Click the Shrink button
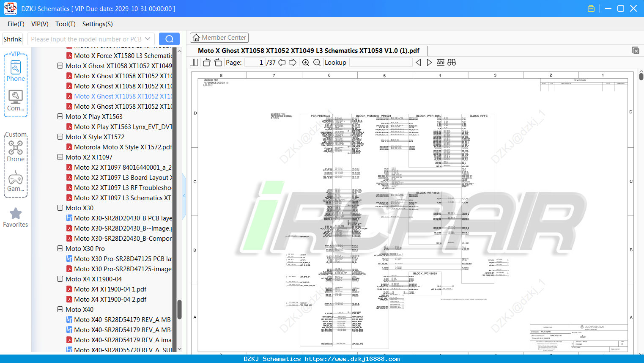The height and width of the screenshot is (363, 644). [x=12, y=39]
